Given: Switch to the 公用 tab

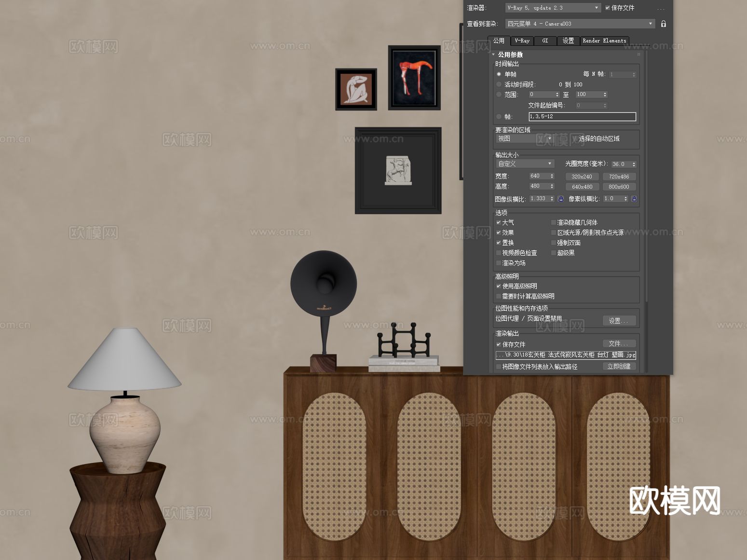Looking at the screenshot, I should click(x=499, y=41).
